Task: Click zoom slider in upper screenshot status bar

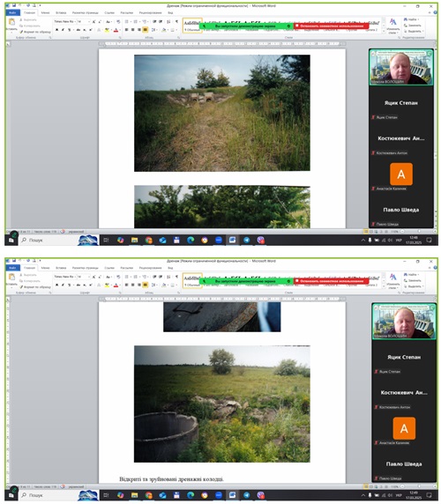Action: 419,231
